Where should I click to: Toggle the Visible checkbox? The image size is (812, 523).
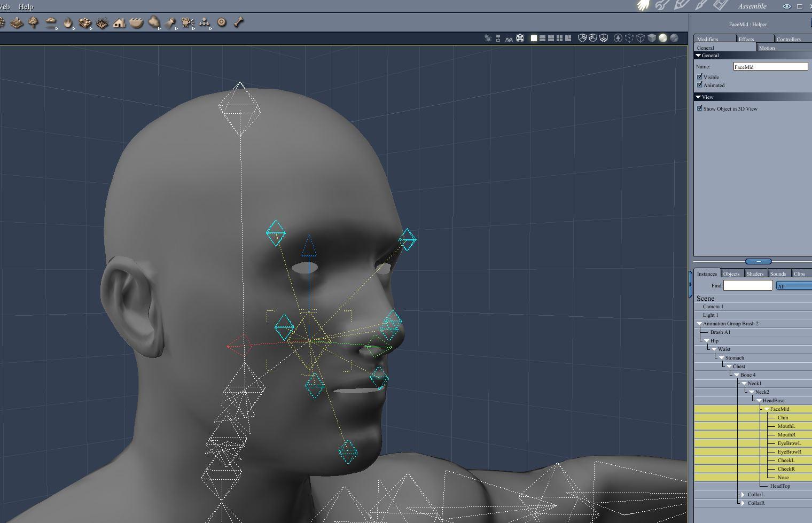pos(700,77)
